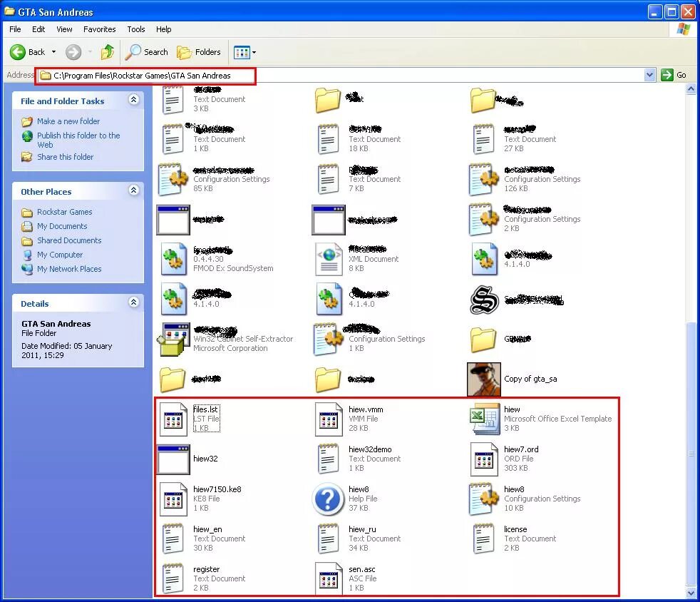Open the Back history dropdown arrow
The height and width of the screenshot is (602, 700).
53,52
